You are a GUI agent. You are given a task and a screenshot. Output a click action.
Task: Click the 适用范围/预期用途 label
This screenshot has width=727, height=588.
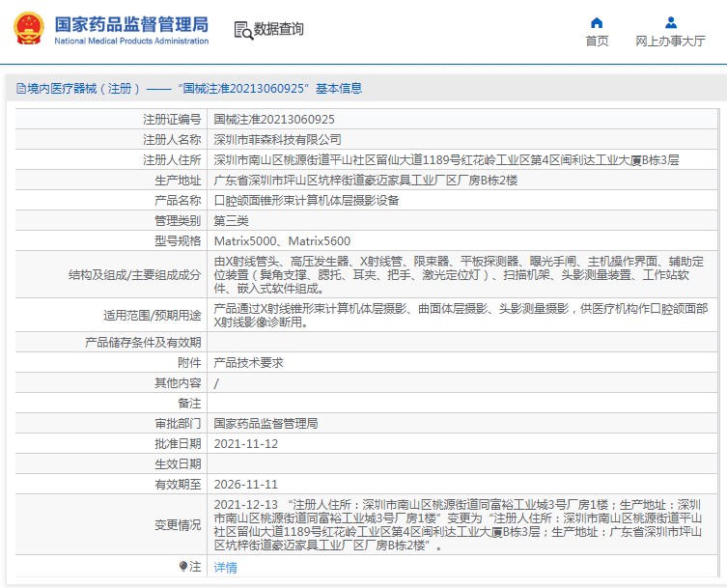pos(153,316)
